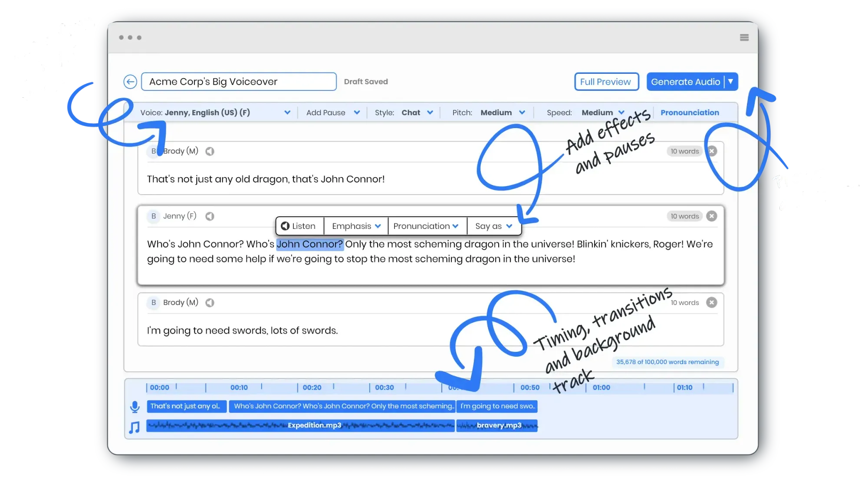Image resolution: width=868 pixels, height=480 pixels.
Task: Click the project title input field
Action: point(239,82)
